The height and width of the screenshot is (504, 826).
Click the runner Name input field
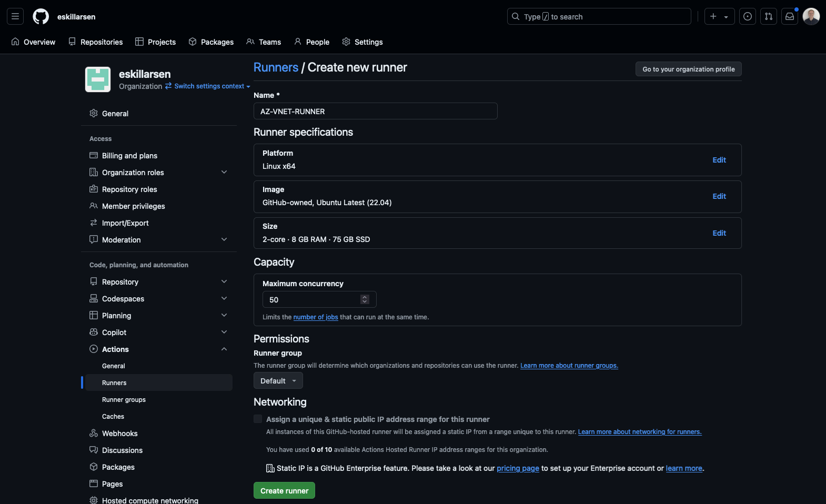(x=376, y=111)
